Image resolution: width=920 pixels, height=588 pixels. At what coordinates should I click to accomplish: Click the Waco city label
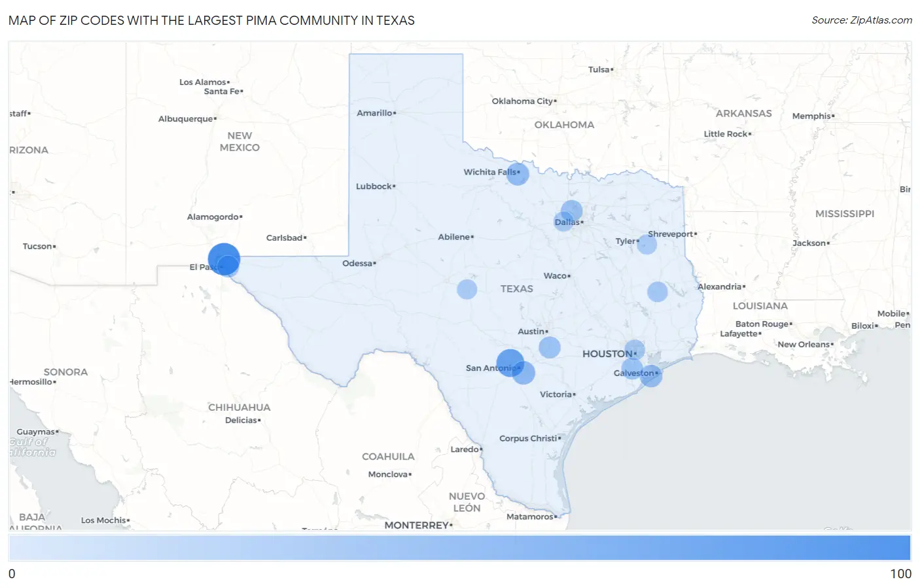coord(555,276)
